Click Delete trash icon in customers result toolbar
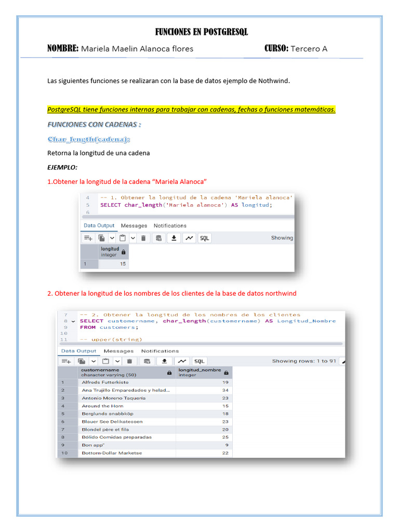This screenshot has height=532, width=399. 129,362
